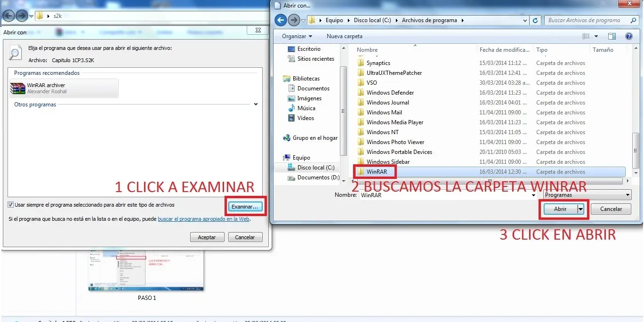The width and height of the screenshot is (644, 322).
Task: Open 'buscar el programa apropiado en la Web' link
Action: (x=203, y=219)
